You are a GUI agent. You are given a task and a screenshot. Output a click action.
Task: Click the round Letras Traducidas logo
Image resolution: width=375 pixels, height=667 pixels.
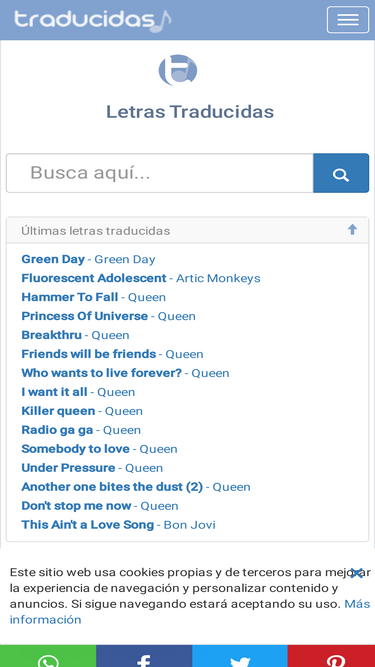[x=178, y=70]
